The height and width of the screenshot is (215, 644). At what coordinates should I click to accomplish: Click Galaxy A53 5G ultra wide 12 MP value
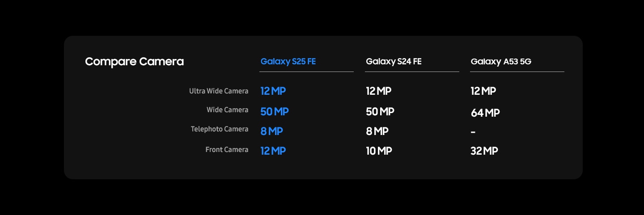click(483, 91)
